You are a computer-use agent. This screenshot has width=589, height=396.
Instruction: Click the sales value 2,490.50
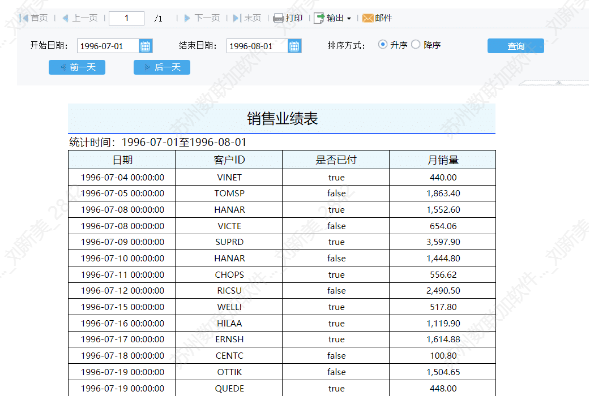[443, 291]
